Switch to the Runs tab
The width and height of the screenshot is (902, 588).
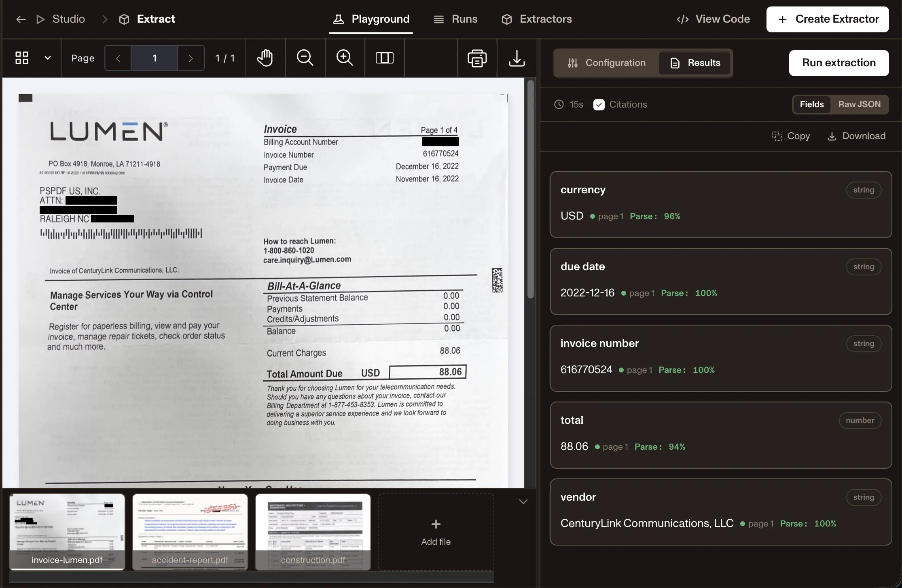(455, 19)
